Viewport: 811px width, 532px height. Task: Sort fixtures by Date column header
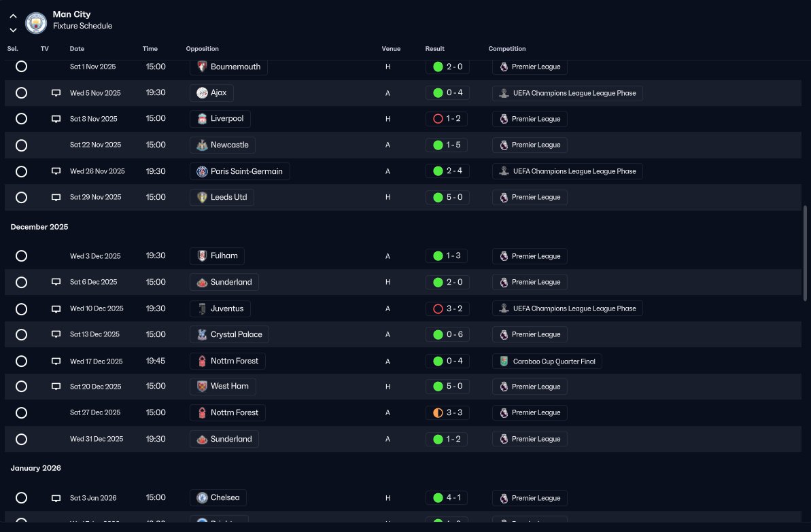point(77,49)
